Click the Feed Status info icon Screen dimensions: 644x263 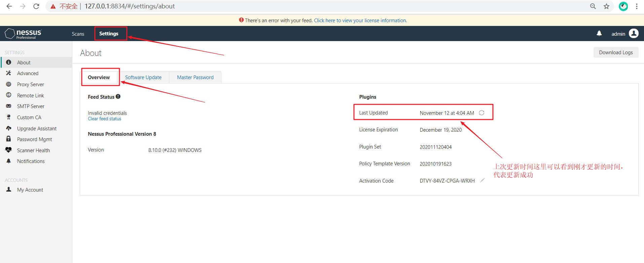118,96
